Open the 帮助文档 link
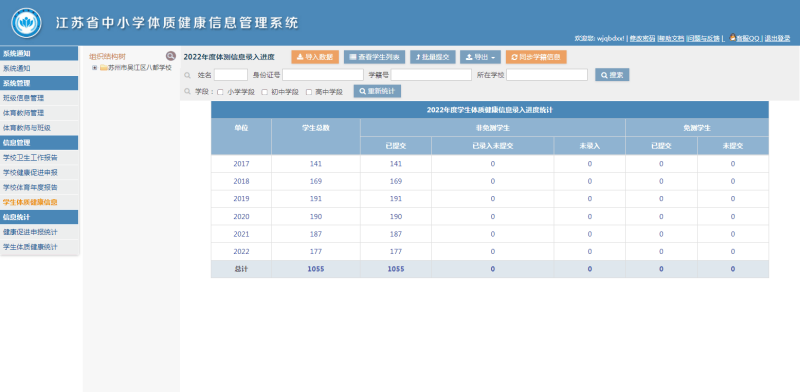800x392 pixels. pos(671,38)
